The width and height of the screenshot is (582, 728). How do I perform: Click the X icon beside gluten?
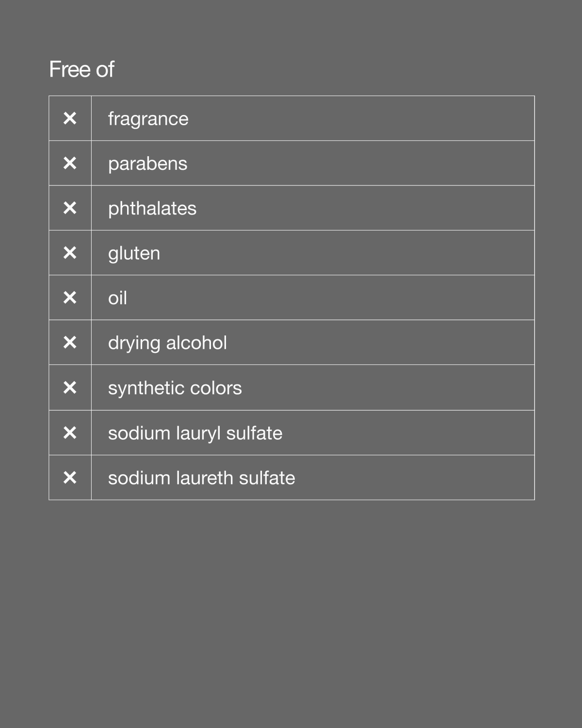(x=70, y=253)
